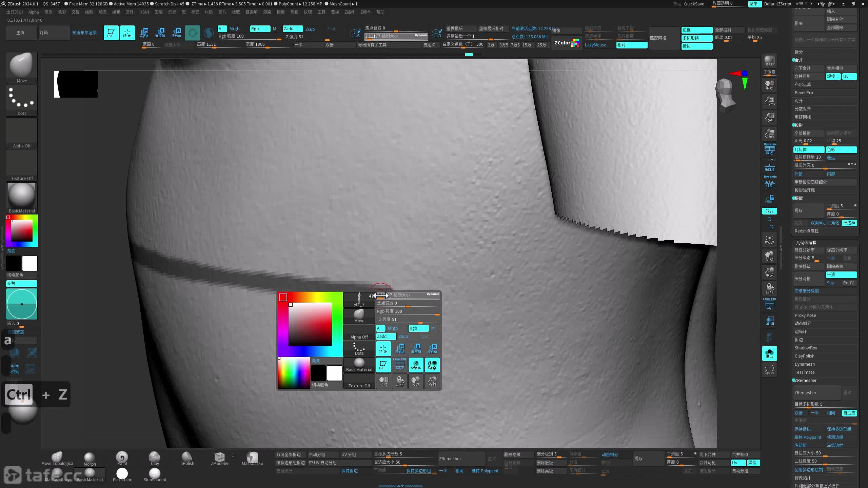Click the Xpose icon
The image size is (868, 488).
pos(769,369)
